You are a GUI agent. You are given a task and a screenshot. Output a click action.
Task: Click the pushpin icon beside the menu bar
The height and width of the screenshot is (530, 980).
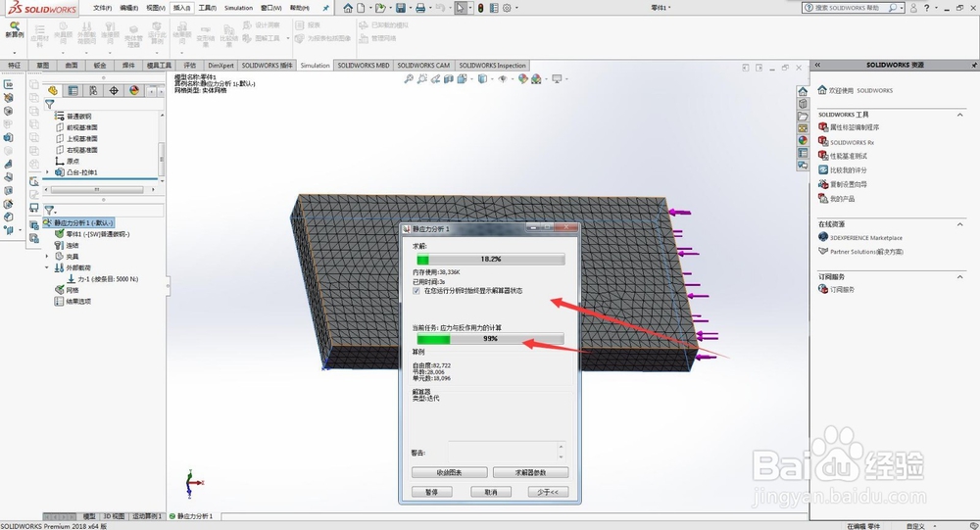pyautogui.click(x=325, y=8)
